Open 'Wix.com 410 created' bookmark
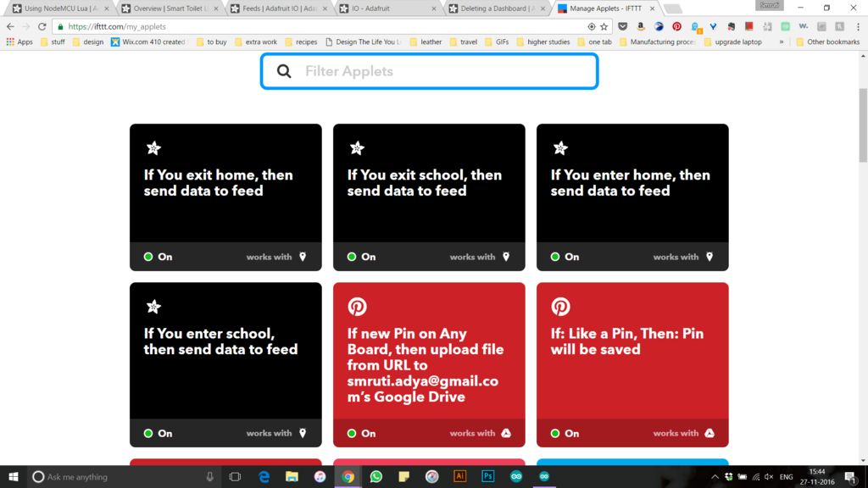Screen dimensions: 868x488 click(147, 42)
